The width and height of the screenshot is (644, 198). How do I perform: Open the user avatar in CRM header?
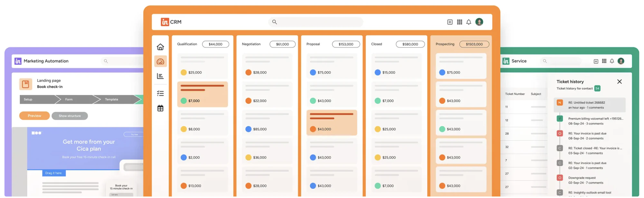[479, 22]
